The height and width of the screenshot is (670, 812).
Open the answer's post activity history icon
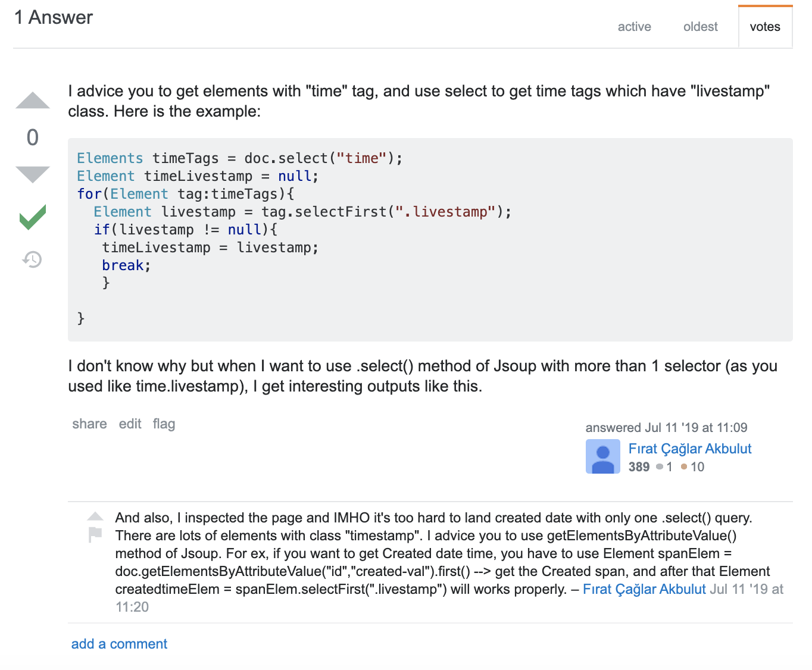tap(33, 259)
